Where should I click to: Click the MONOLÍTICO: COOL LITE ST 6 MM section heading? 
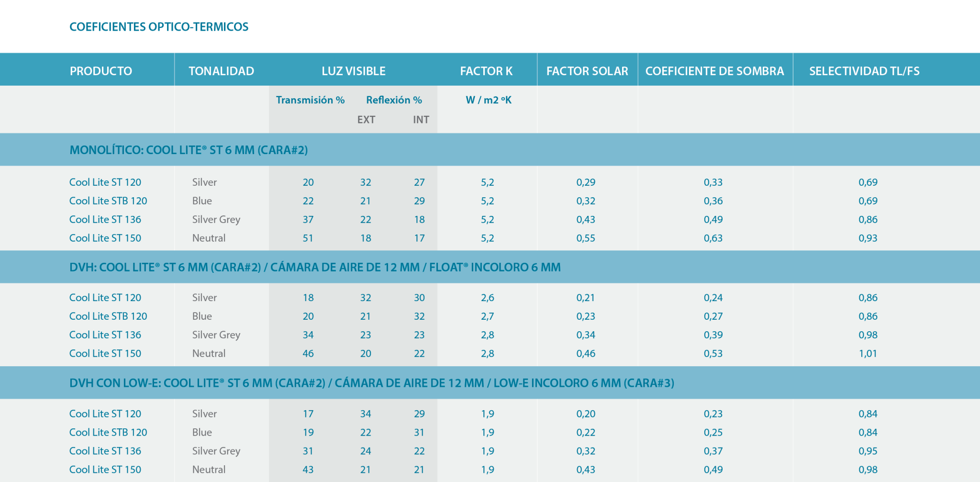pyautogui.click(x=189, y=150)
